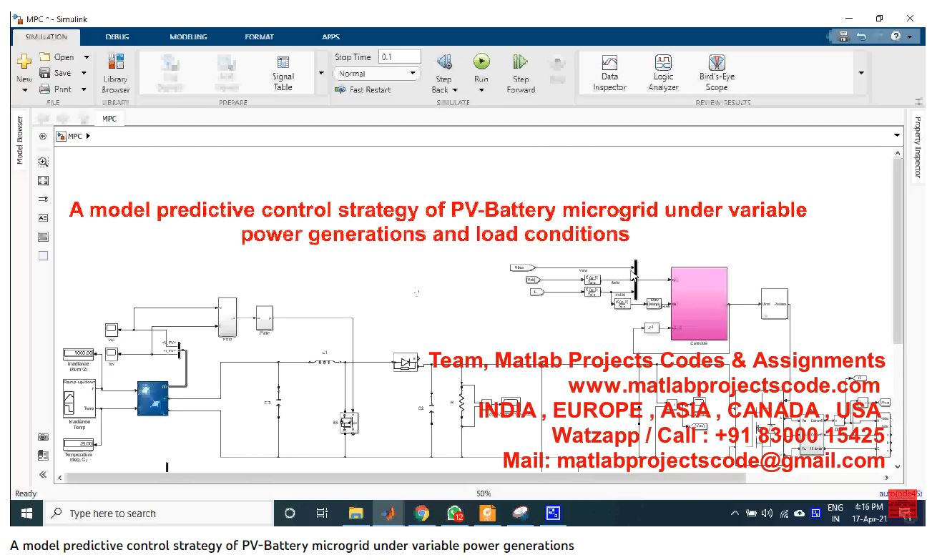Open the Data Inspector
The width and height of the screenshot is (932, 560).
pyautogui.click(x=609, y=72)
